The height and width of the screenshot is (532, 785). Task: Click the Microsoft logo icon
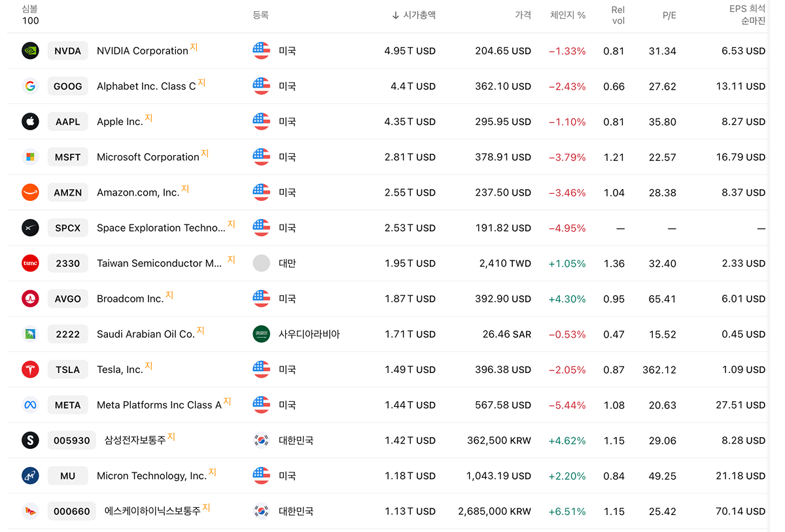(x=30, y=157)
